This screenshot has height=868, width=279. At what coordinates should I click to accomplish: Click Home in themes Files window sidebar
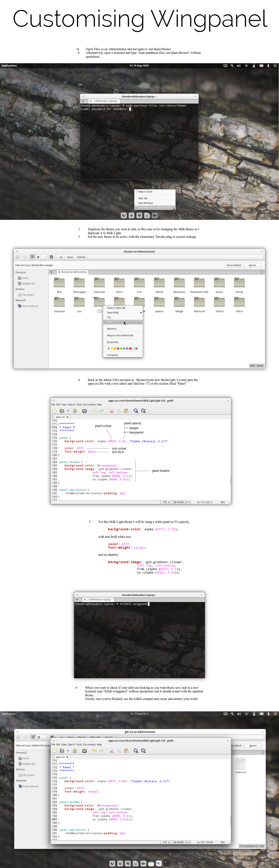(x=23, y=278)
